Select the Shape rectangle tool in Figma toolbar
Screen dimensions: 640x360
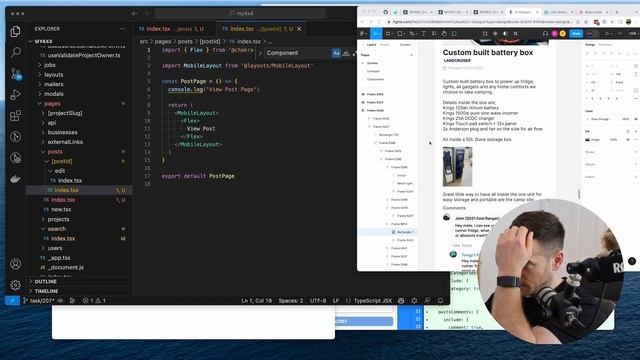[400, 33]
